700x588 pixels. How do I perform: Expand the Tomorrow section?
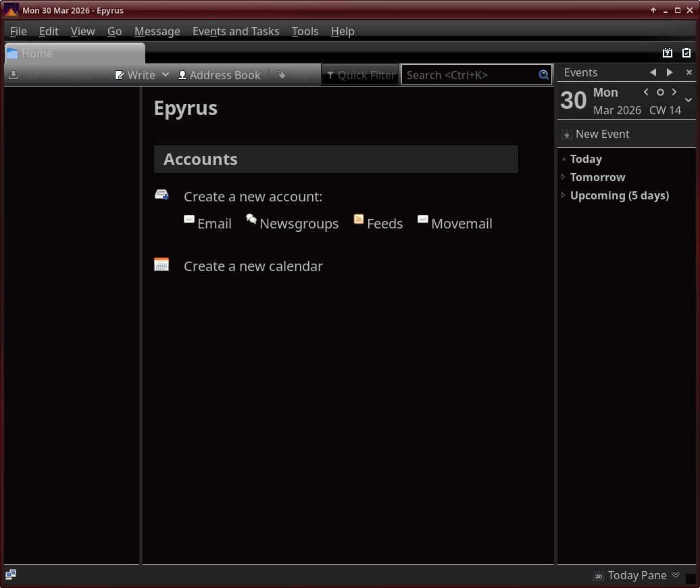(564, 177)
